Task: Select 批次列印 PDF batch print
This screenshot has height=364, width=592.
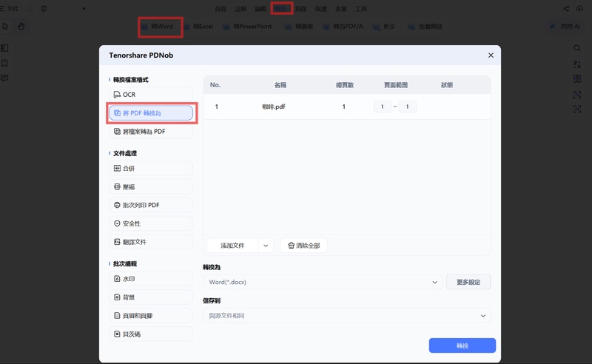Action: [151, 205]
